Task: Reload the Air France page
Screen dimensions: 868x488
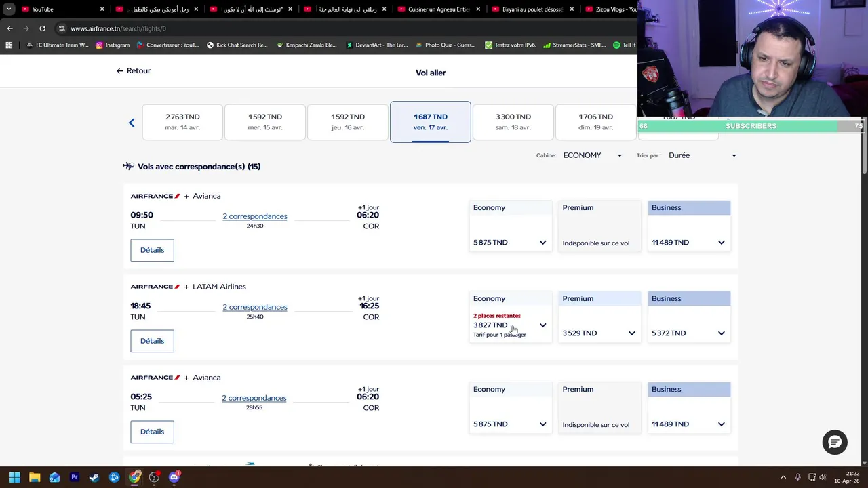Action: click(x=42, y=28)
